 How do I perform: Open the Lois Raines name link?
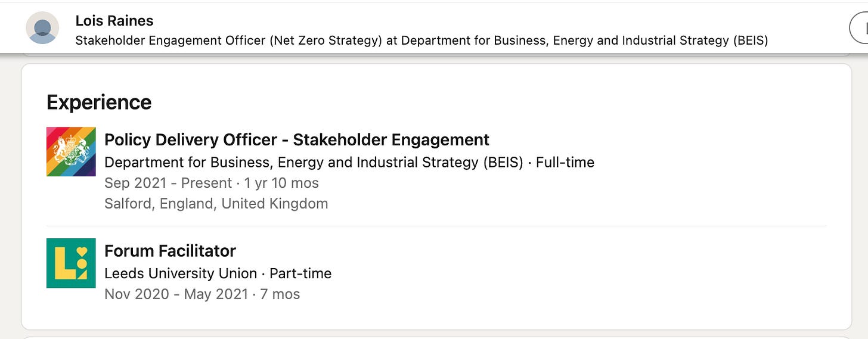[x=114, y=21]
